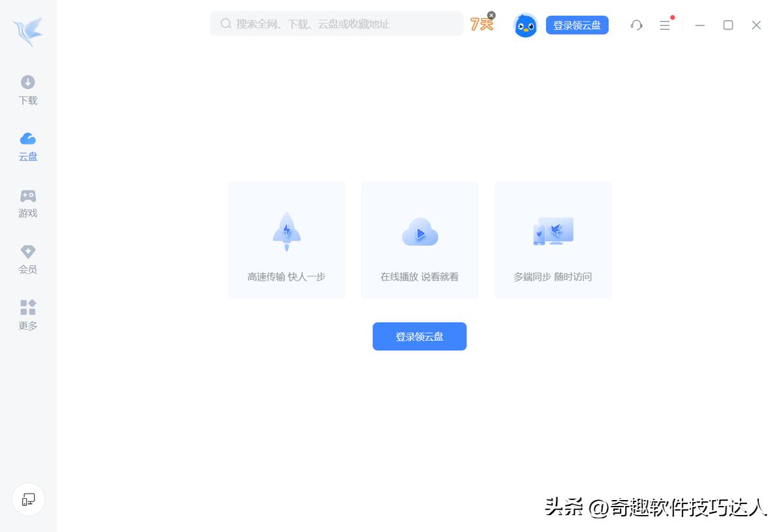Open the 会员 (VIP membership) section
Viewport: 783px width, 532px height.
pyautogui.click(x=27, y=259)
